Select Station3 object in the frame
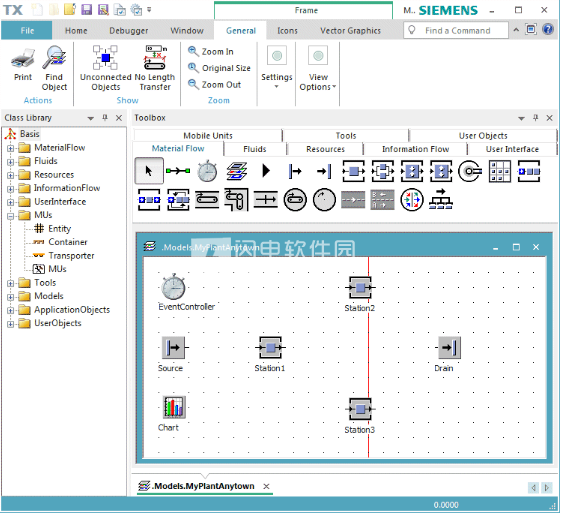 click(360, 409)
